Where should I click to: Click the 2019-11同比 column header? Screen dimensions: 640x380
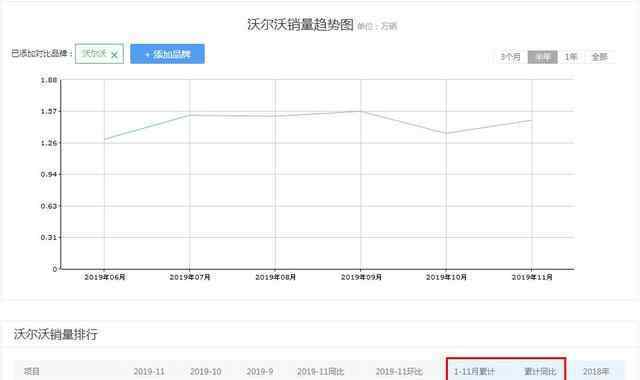[x=320, y=371]
